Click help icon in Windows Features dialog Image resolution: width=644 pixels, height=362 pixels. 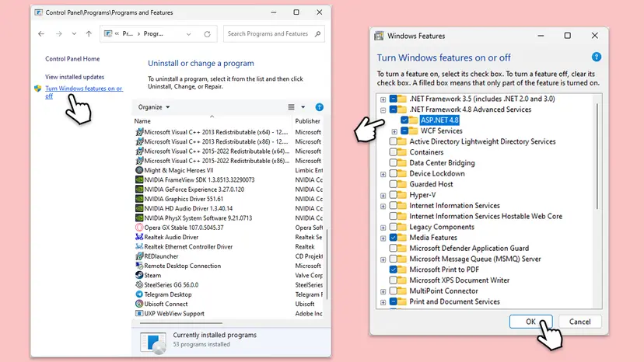point(597,57)
